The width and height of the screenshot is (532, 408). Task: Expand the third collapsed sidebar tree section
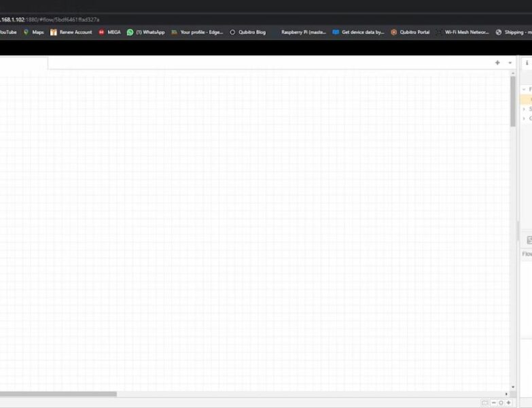coord(524,118)
